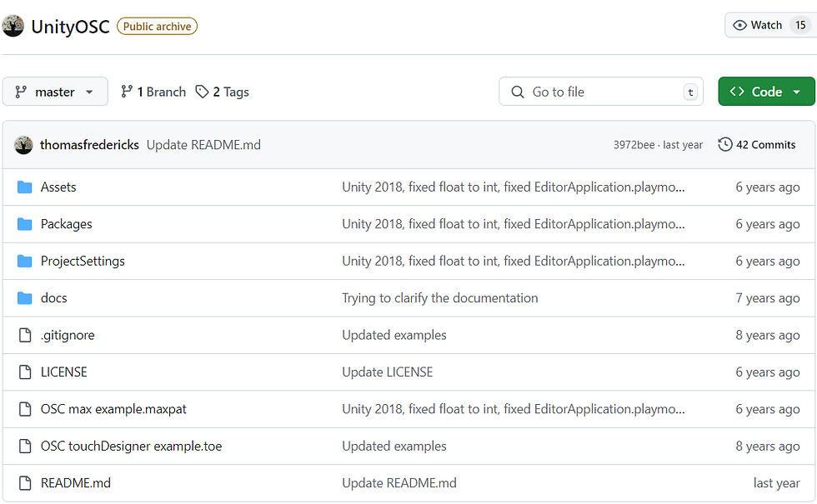Image resolution: width=817 pixels, height=504 pixels.
Task: Click the file icon for .gitignore
Action: pos(24,335)
